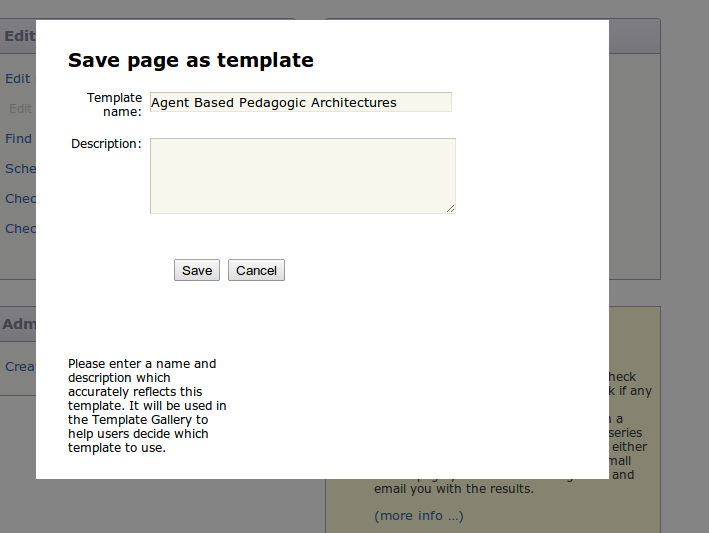Click the "Save page as template" heading
The height and width of the screenshot is (533, 709).
click(190, 60)
